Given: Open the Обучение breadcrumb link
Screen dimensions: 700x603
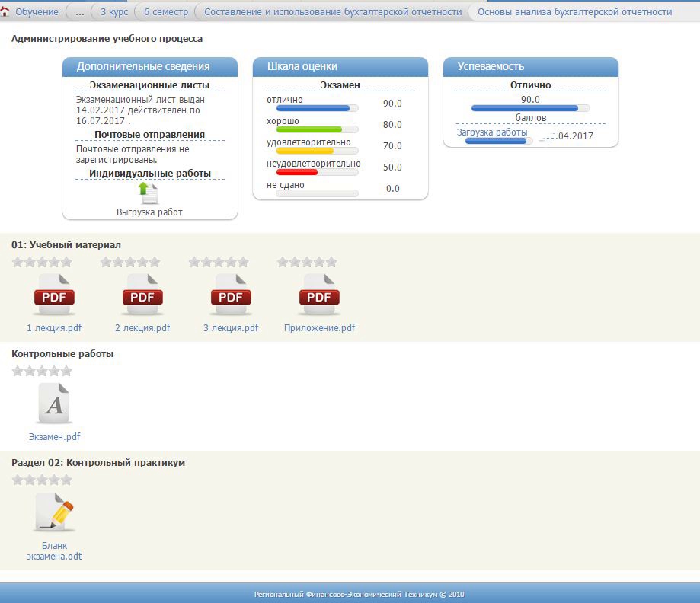Looking at the screenshot, I should tap(37, 11).
